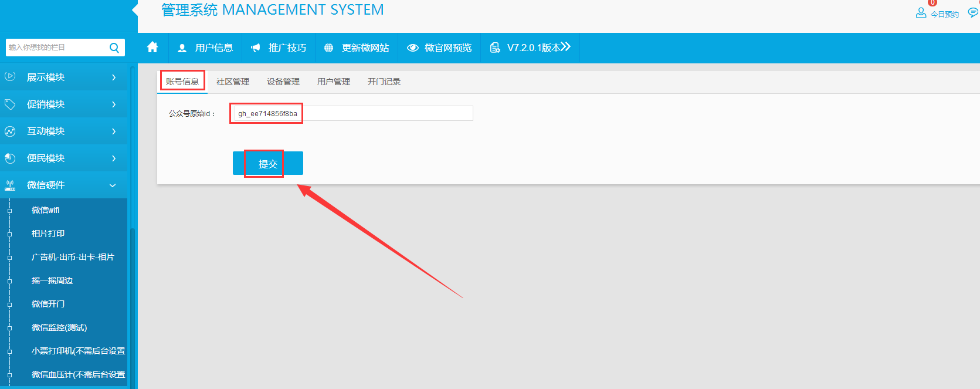Select 微信开门 in the sidebar tree
980x389 pixels.
click(48, 304)
